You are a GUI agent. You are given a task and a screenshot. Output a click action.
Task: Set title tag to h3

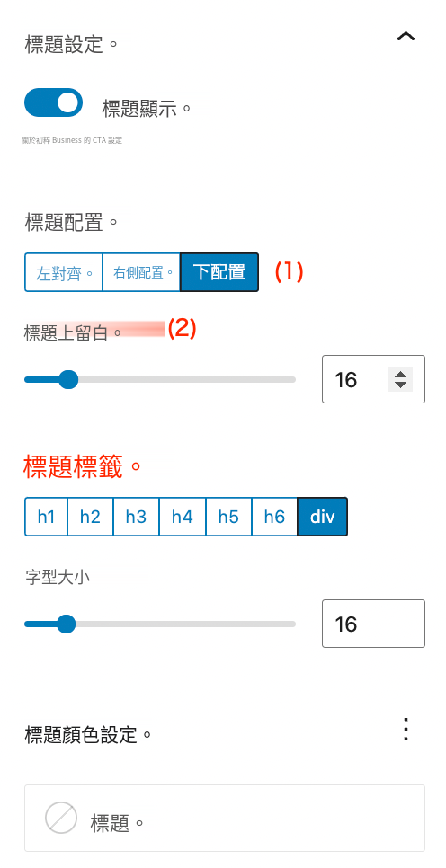coord(137,517)
